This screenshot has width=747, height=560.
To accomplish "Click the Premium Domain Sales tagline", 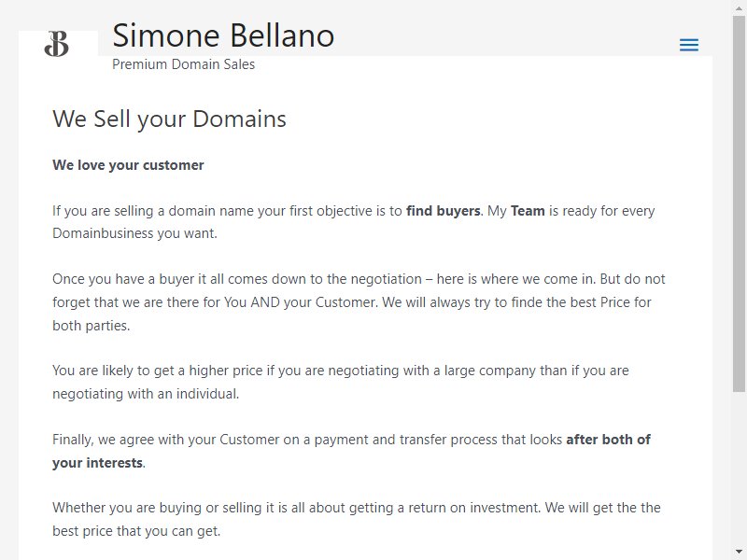I will click(183, 64).
